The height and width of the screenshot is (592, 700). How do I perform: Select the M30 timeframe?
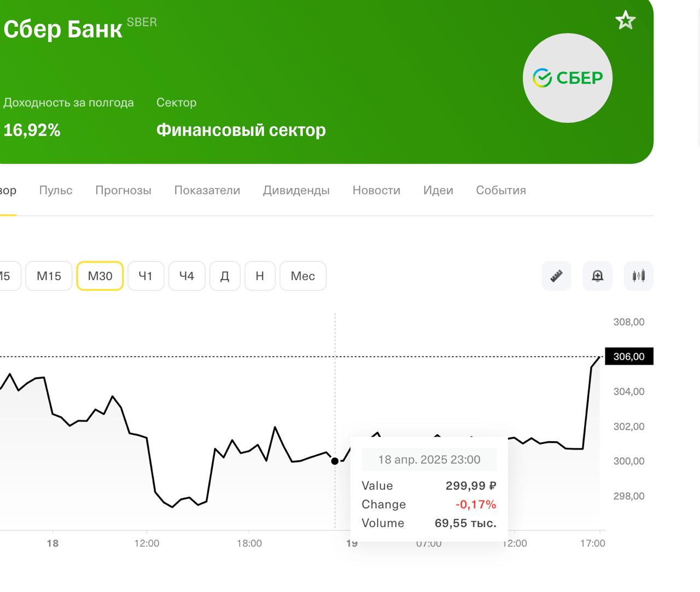coord(100,276)
